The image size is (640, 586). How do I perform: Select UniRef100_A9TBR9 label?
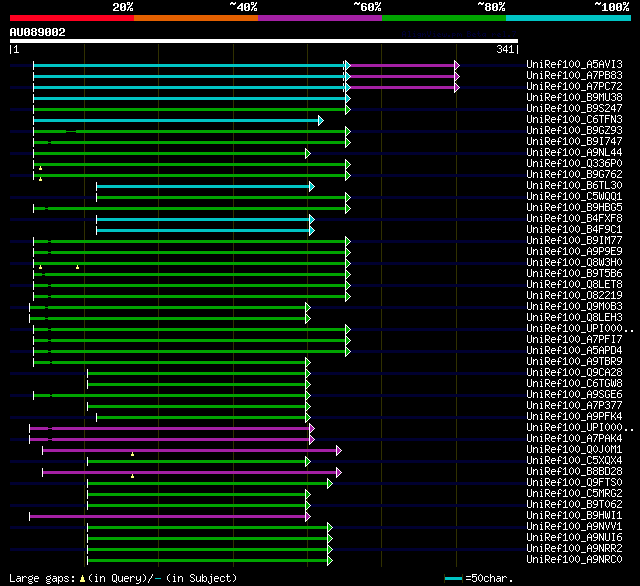[x=574, y=362]
